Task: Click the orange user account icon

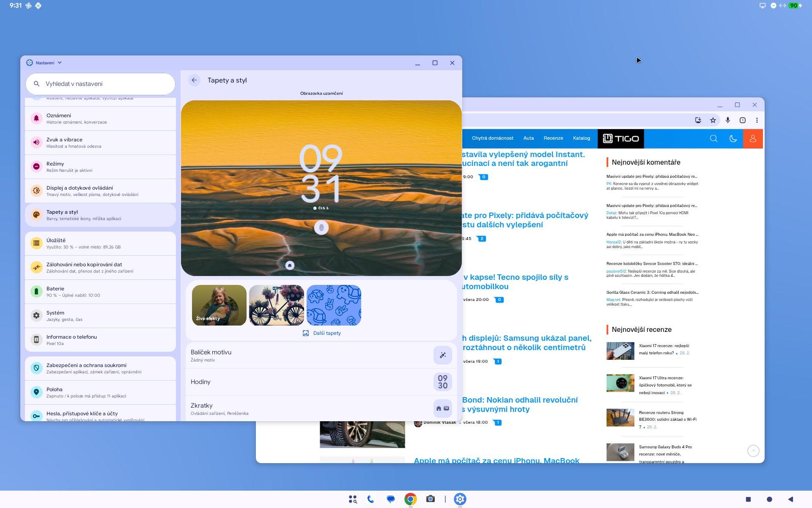Action: tap(753, 138)
